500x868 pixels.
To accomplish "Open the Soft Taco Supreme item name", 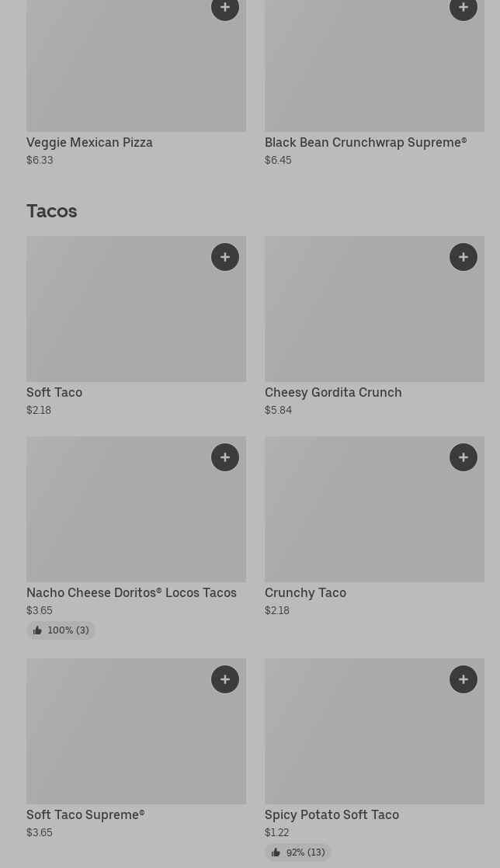I will (x=85, y=814).
